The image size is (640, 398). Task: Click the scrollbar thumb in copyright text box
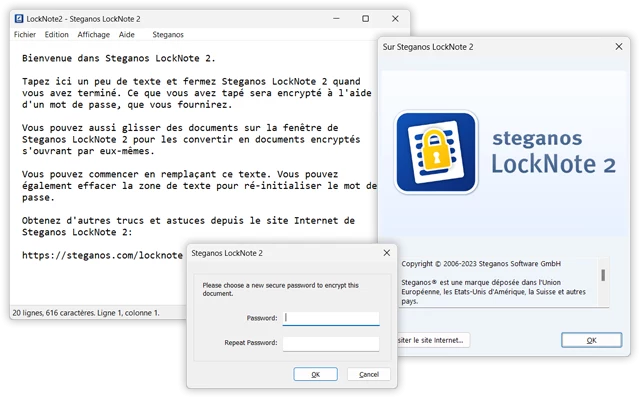(x=603, y=275)
